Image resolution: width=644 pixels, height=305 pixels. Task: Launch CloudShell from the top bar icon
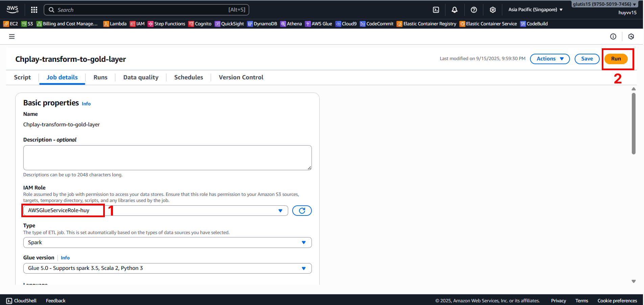coord(436,10)
